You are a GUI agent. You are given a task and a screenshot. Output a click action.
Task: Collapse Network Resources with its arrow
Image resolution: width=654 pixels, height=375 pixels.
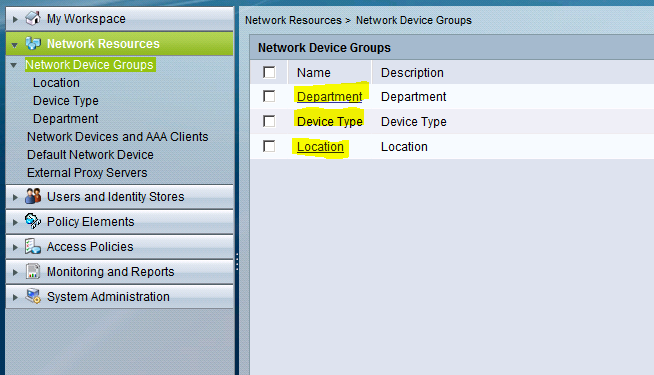coord(15,45)
